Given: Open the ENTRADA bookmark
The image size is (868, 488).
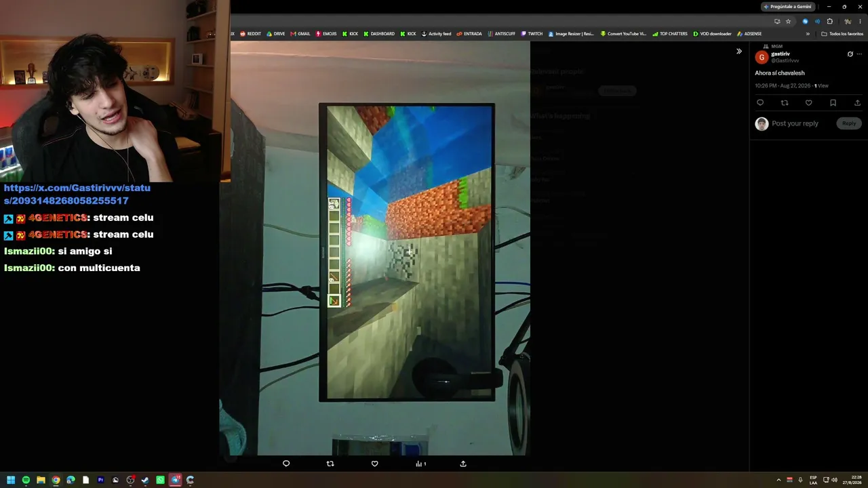Looking at the screenshot, I should coord(469,34).
